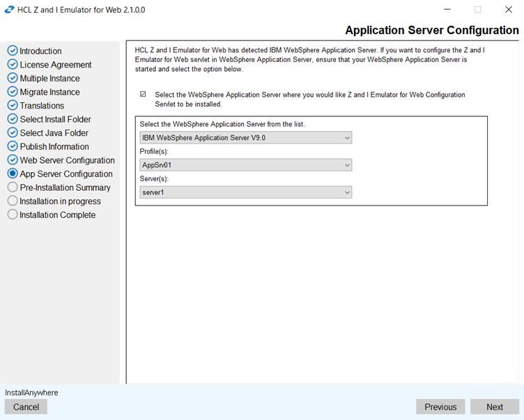The height and width of the screenshot is (420, 524).
Task: Click the Installation Complete step icon
Action: [13, 215]
